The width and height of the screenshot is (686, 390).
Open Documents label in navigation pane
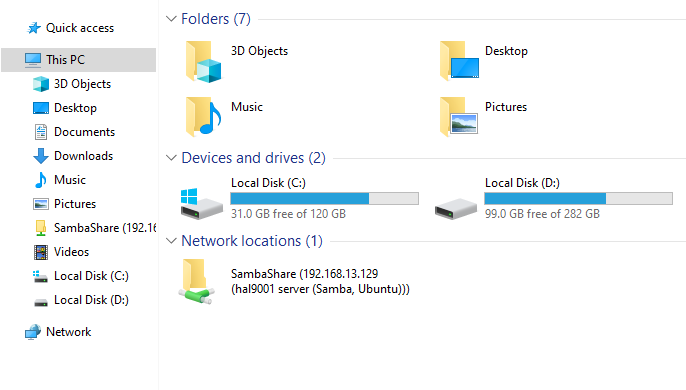[x=84, y=132]
